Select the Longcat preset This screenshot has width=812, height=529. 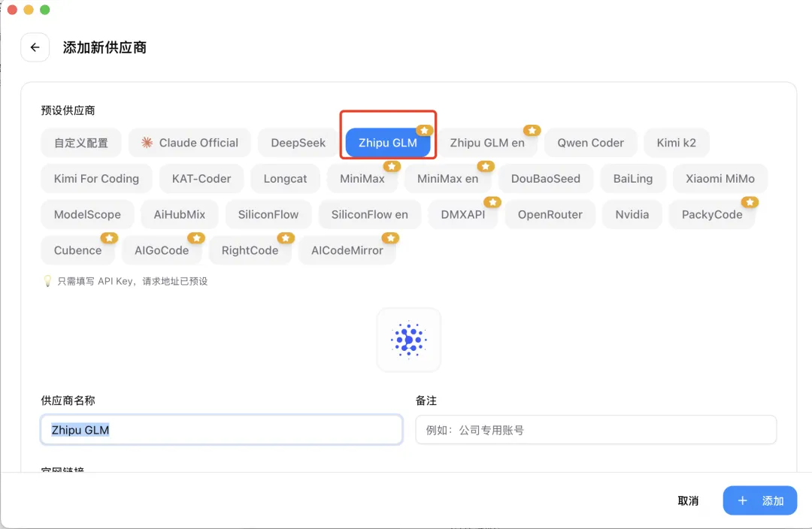286,179
